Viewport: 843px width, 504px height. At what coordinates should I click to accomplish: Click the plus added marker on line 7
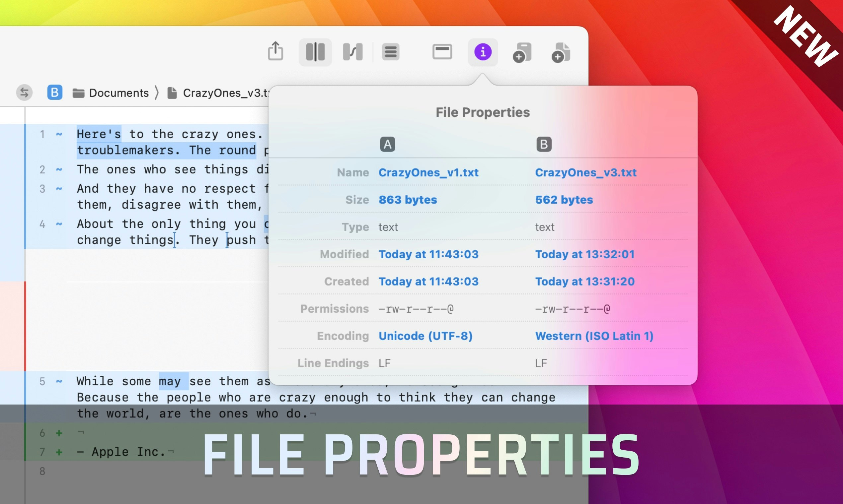(x=59, y=452)
